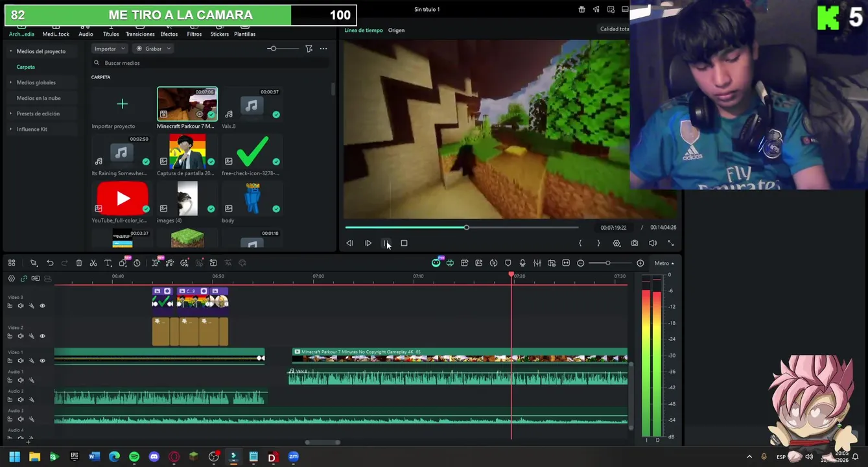The width and height of the screenshot is (868, 467).
Task: Select the Minecraft Parkour media thumbnail
Action: (x=187, y=104)
